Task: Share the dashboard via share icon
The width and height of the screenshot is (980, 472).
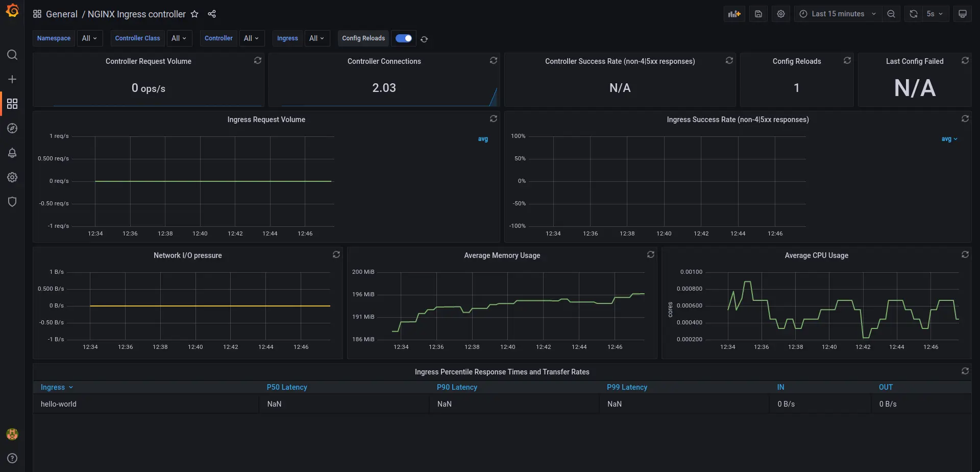Action: pos(212,14)
